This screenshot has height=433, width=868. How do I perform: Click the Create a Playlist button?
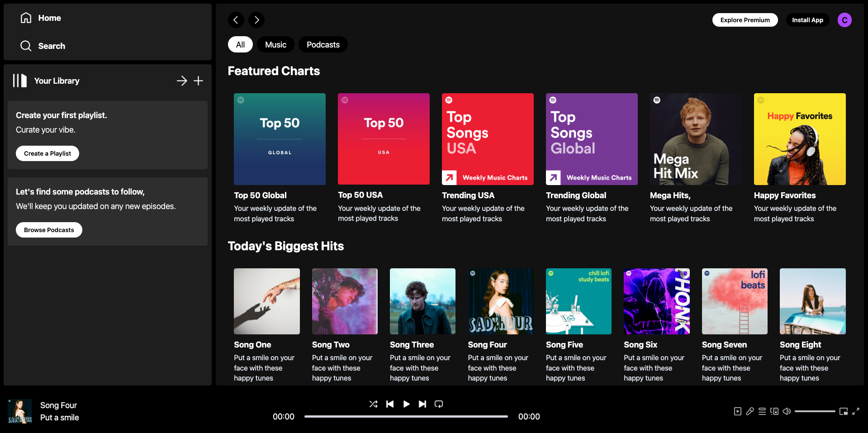(47, 153)
